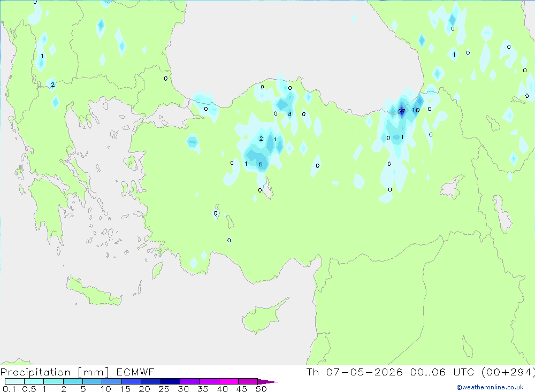This screenshot has width=535, height=392.
Task: Click the '(00+294)' forecast hour text
Action: pos(508,372)
